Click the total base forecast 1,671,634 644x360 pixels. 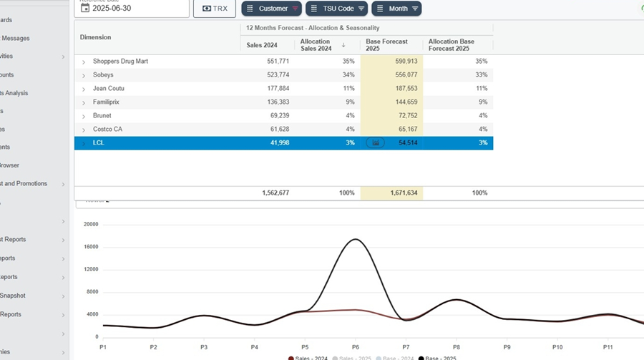[404, 193]
